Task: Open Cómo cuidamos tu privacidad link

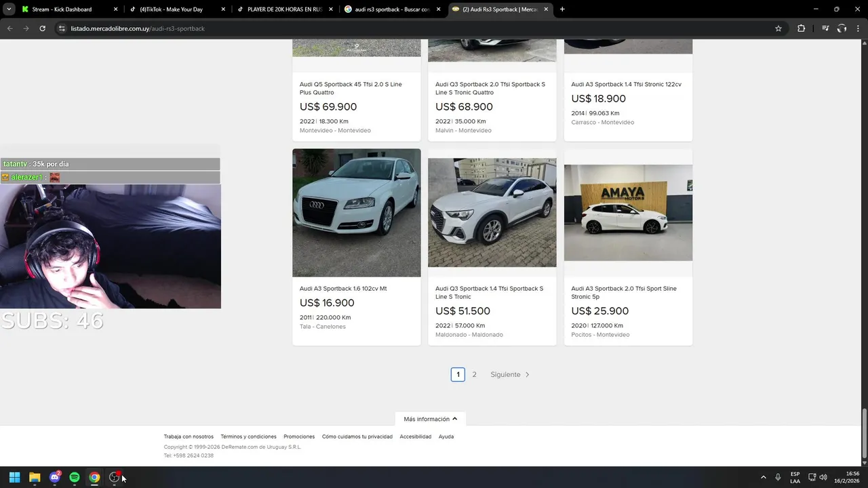Action: (357, 436)
